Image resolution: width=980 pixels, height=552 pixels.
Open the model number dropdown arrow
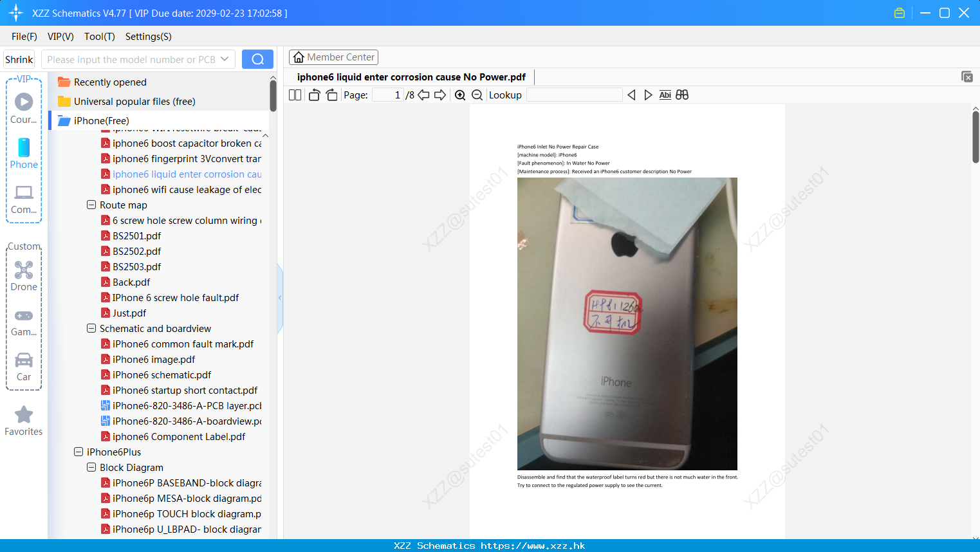tap(225, 59)
